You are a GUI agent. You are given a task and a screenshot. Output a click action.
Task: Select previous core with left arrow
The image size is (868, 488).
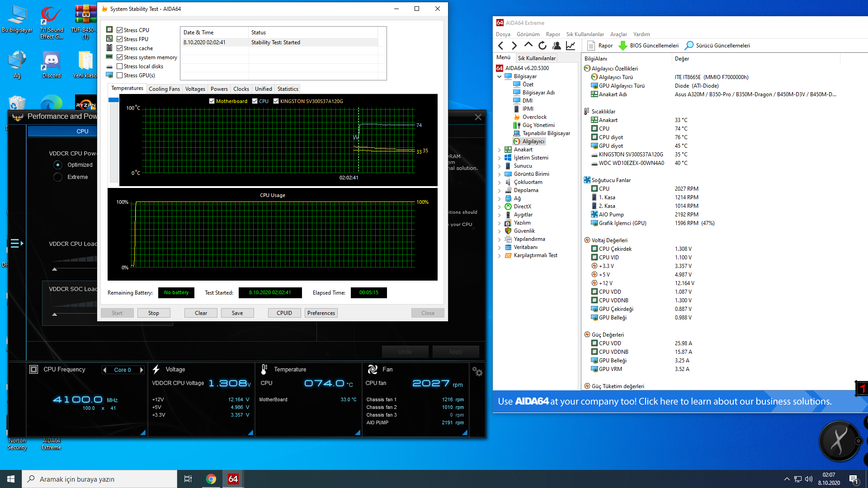(x=105, y=370)
